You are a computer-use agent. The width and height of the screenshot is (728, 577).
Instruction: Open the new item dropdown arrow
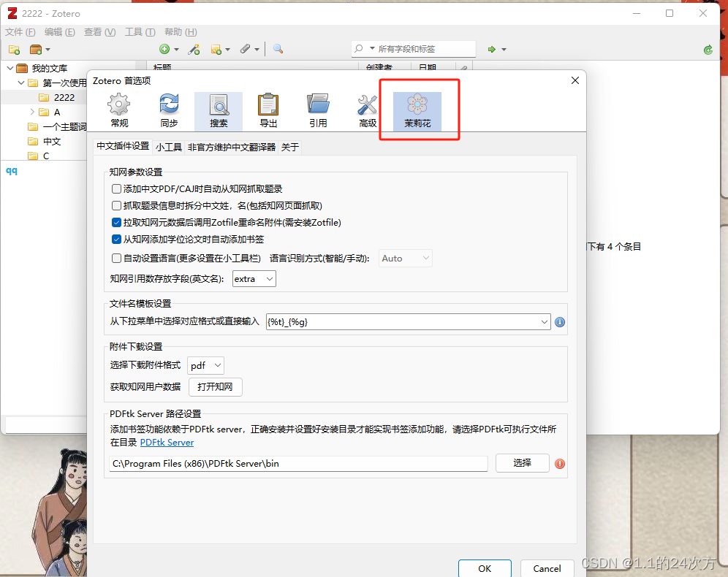pyautogui.click(x=176, y=49)
